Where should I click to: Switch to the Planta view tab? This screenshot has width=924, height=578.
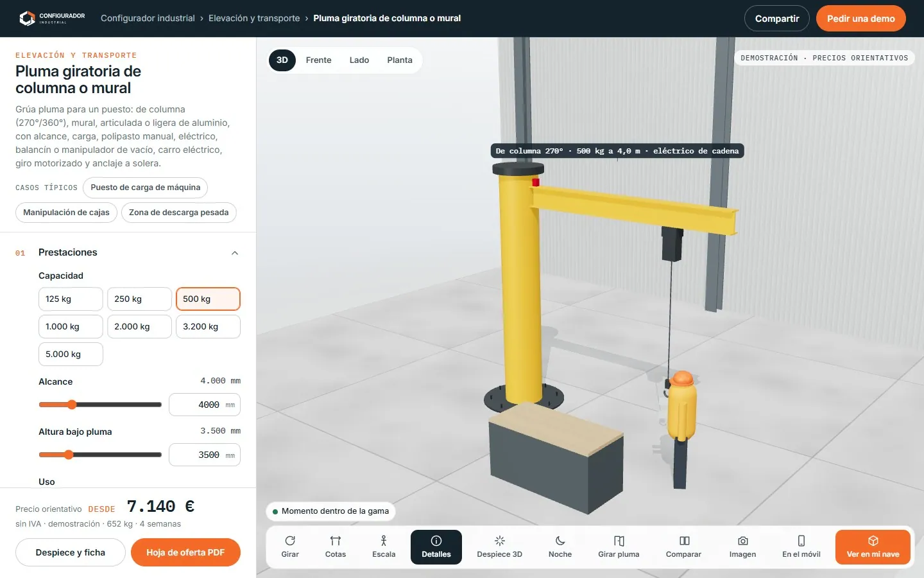[400, 60]
